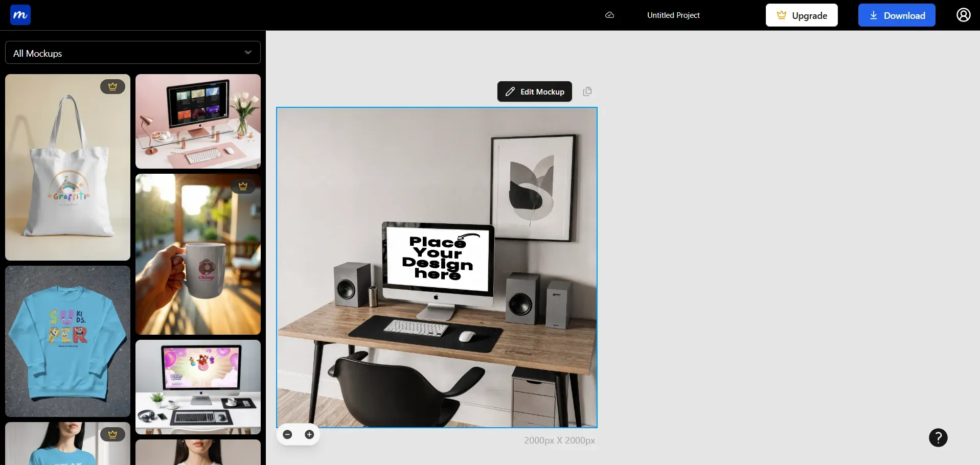Zoom out with the minus control

click(287, 434)
